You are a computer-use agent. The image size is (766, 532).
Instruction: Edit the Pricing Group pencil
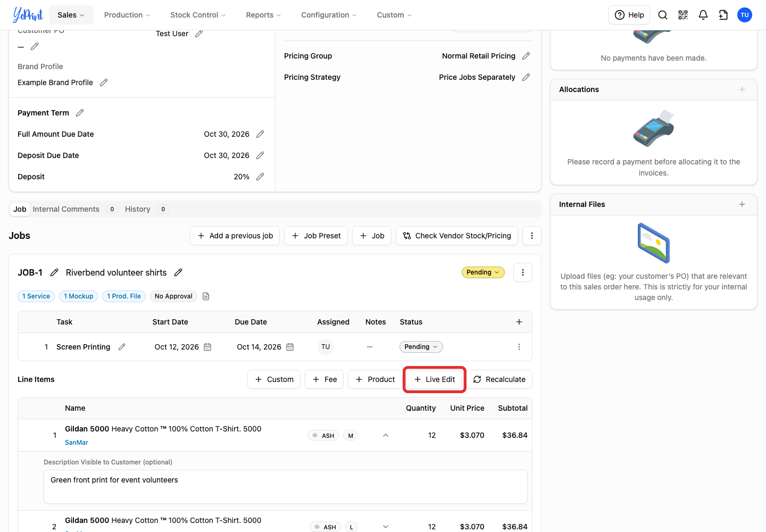[526, 56]
